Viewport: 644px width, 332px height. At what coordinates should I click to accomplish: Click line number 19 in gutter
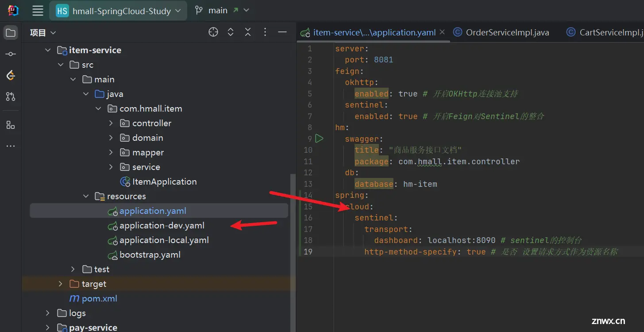point(308,252)
